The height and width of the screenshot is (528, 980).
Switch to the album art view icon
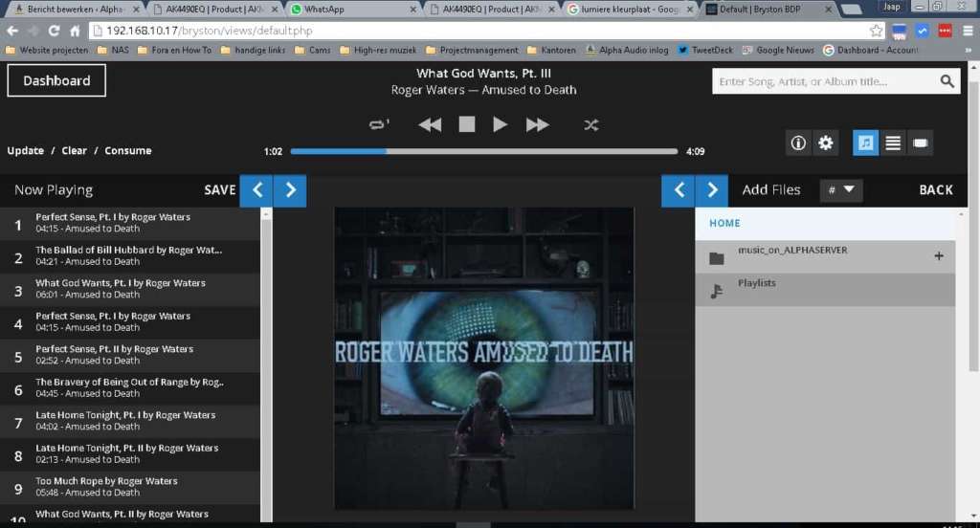click(x=865, y=143)
